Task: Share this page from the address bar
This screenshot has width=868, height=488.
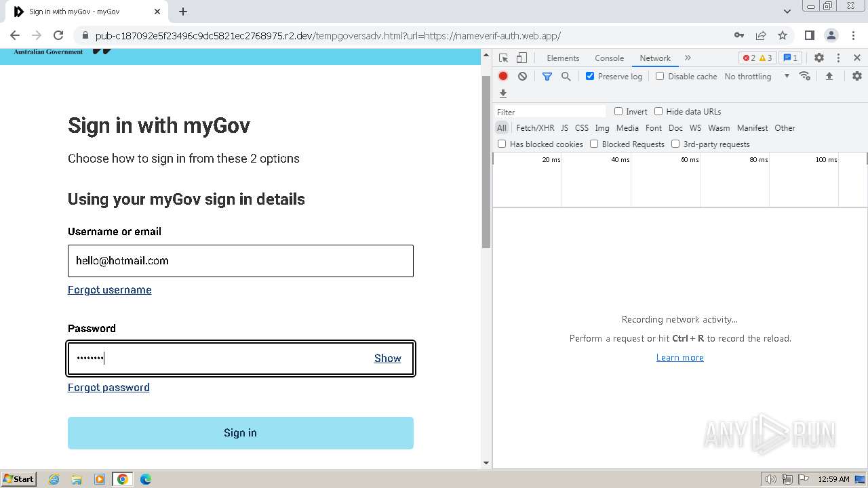Action: coord(761,35)
